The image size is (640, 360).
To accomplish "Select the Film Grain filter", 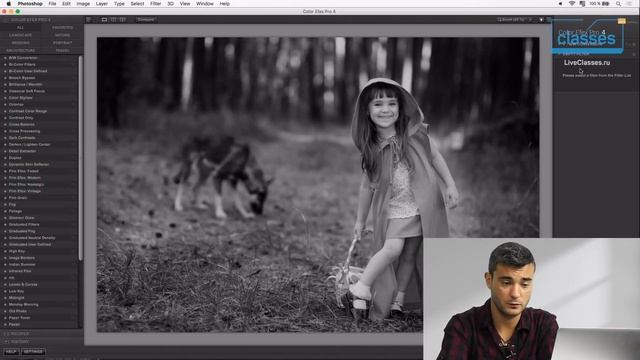I will coord(18,198).
